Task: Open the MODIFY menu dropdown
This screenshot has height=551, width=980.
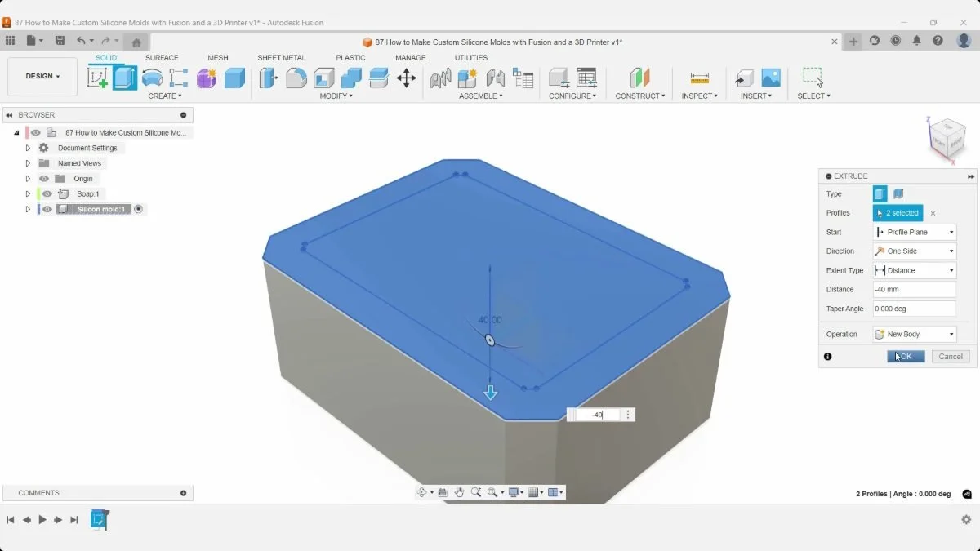Action: (336, 96)
